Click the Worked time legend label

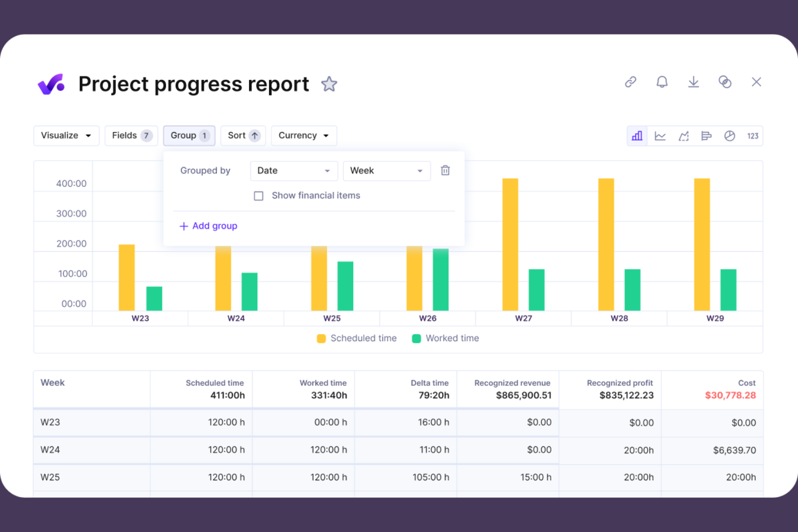(452, 338)
